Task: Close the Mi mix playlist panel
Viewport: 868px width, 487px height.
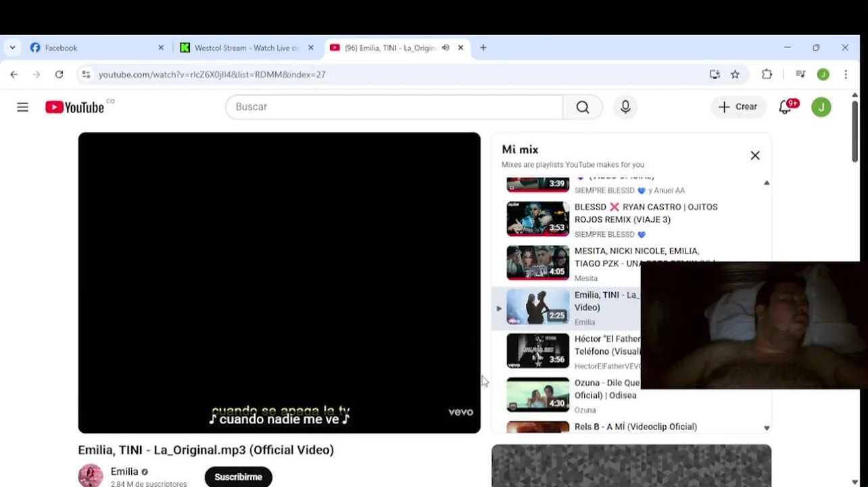Action: tap(755, 156)
